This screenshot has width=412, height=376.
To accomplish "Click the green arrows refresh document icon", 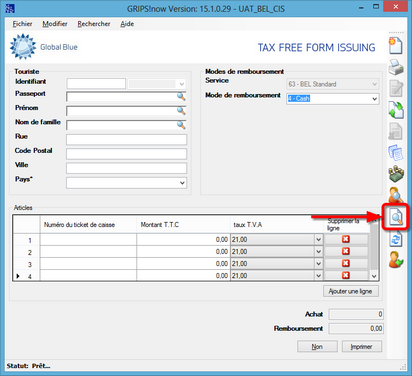I will pyautogui.click(x=396, y=110).
